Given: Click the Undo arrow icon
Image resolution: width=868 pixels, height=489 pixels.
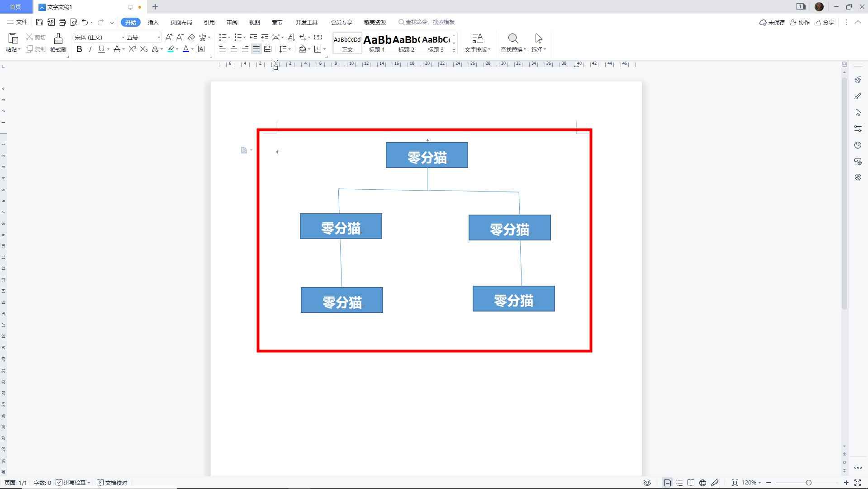Looking at the screenshot, I should [x=84, y=22].
